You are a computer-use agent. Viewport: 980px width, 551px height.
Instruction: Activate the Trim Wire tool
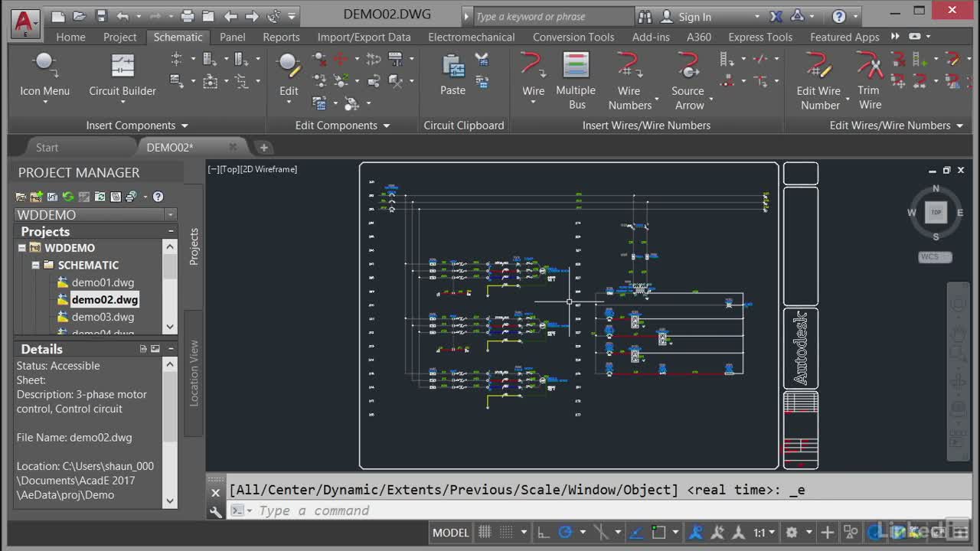[x=869, y=80]
